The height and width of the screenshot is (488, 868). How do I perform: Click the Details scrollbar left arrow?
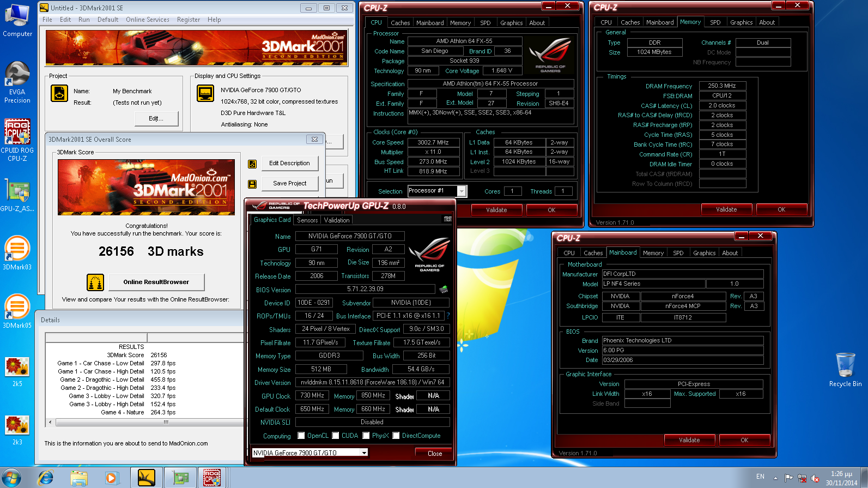coord(50,422)
